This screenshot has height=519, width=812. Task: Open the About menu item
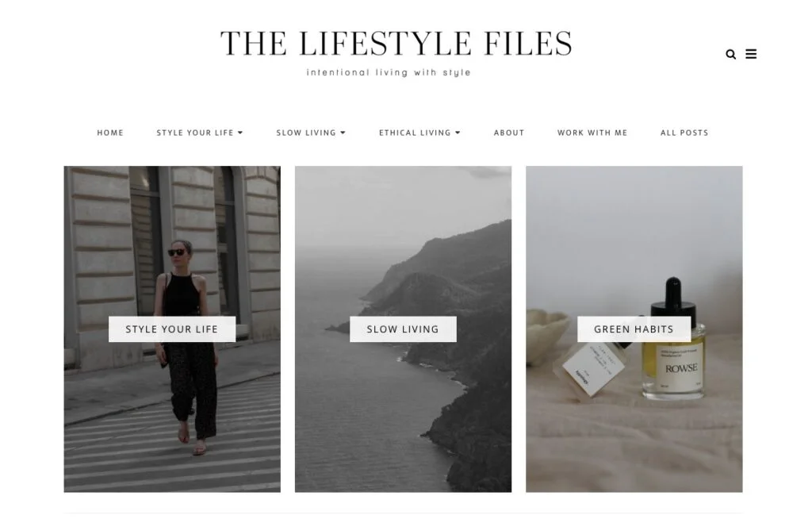[509, 133]
